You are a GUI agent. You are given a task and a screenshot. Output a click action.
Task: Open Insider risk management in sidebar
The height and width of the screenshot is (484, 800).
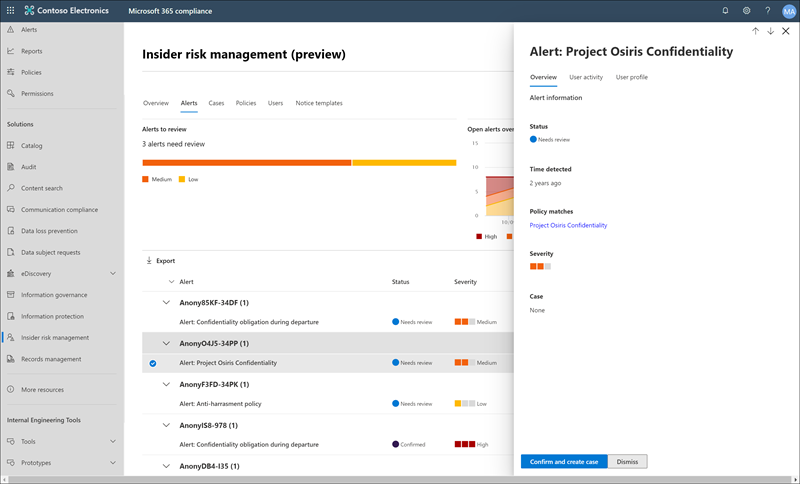(54, 337)
